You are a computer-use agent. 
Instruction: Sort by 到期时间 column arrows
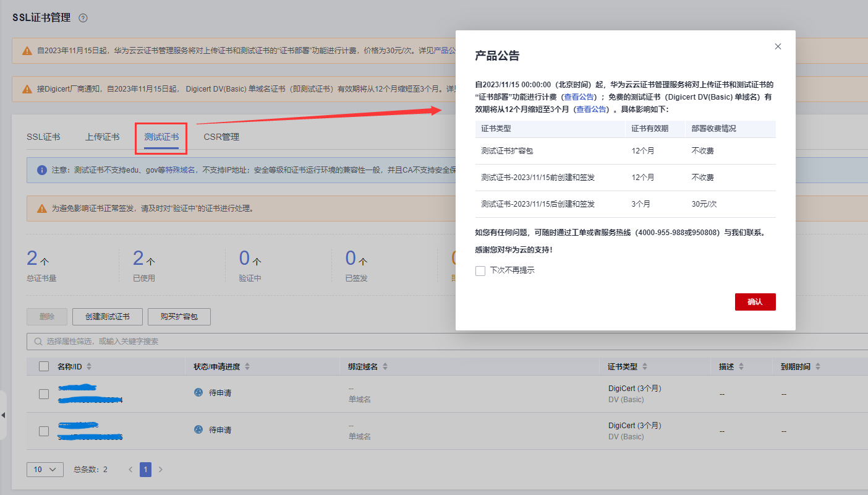[817, 367]
